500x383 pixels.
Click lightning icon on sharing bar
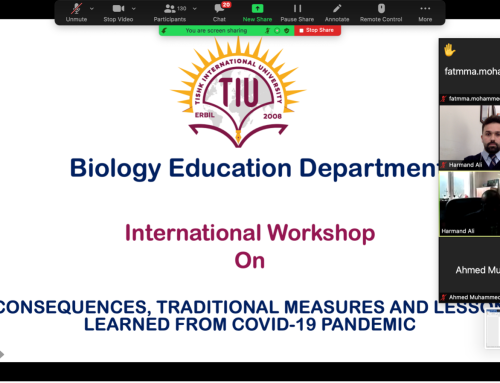(x=164, y=31)
